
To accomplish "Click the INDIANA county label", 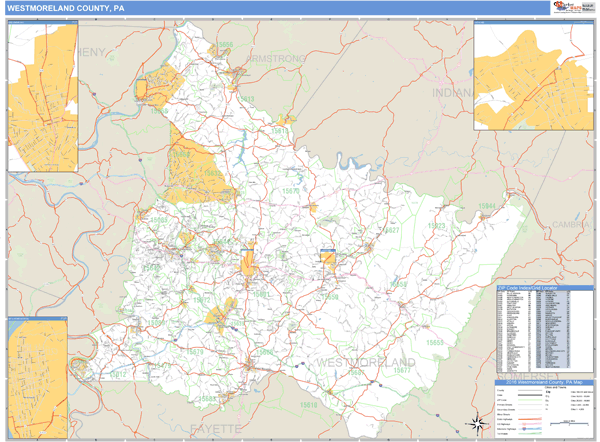I will coord(452,93).
